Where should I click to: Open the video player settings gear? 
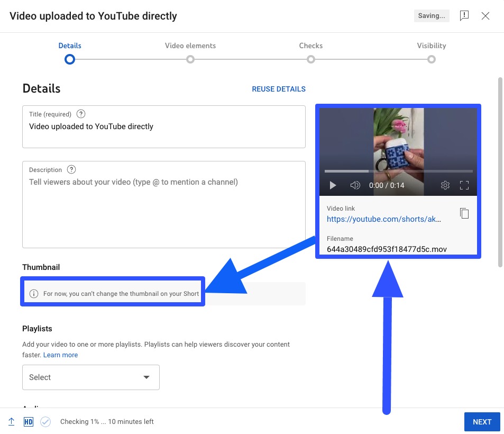tap(445, 185)
